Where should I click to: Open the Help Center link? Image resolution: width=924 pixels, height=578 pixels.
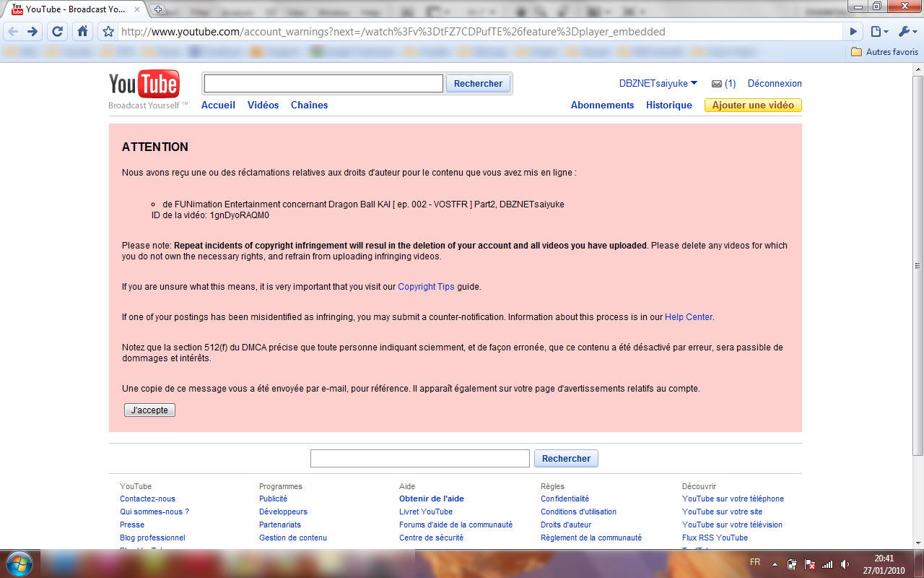click(688, 317)
